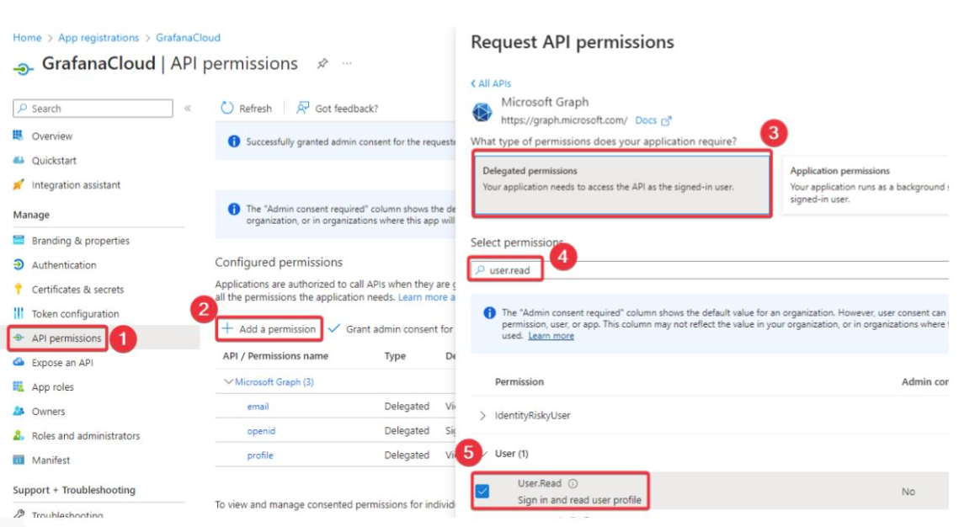Click the Roles and administrators icon

click(x=19, y=435)
